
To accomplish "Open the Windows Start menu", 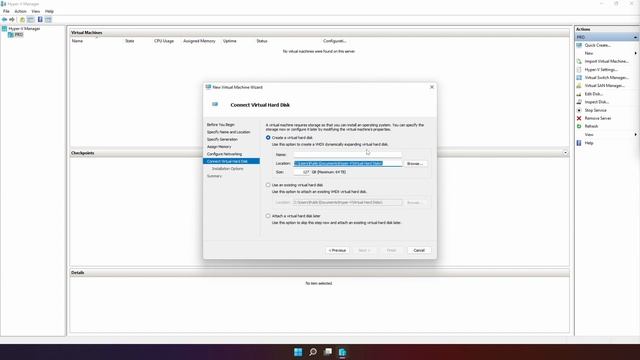I will tap(298, 352).
